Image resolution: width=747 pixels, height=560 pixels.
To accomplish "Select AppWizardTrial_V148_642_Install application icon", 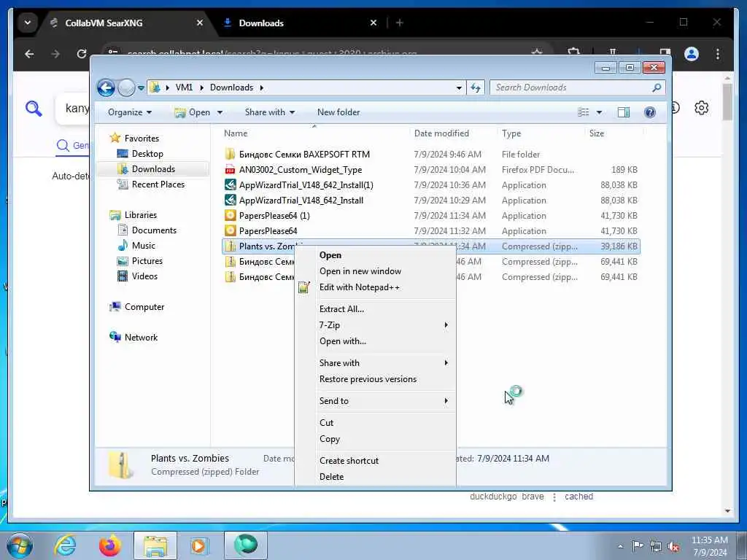I will pos(230,200).
